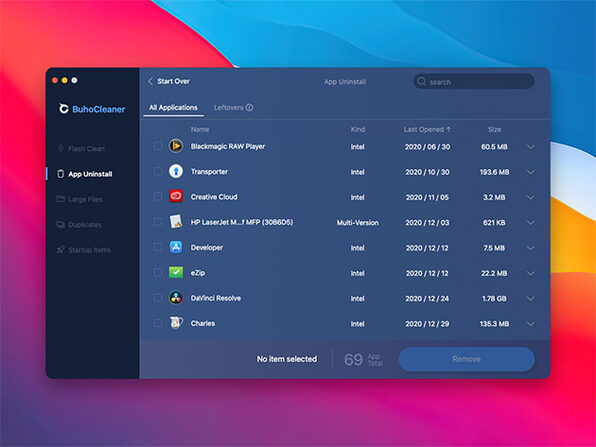Select the Creative Cloud name text

tap(214, 197)
